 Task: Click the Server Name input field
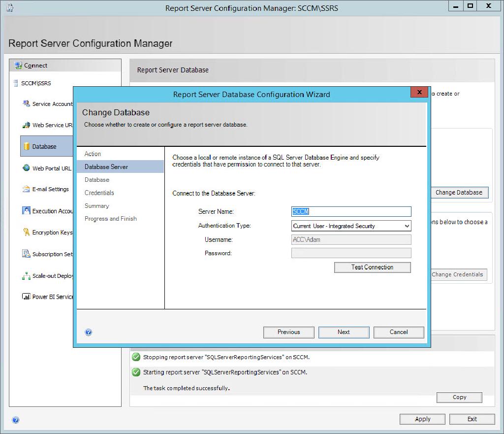pyautogui.click(x=351, y=211)
